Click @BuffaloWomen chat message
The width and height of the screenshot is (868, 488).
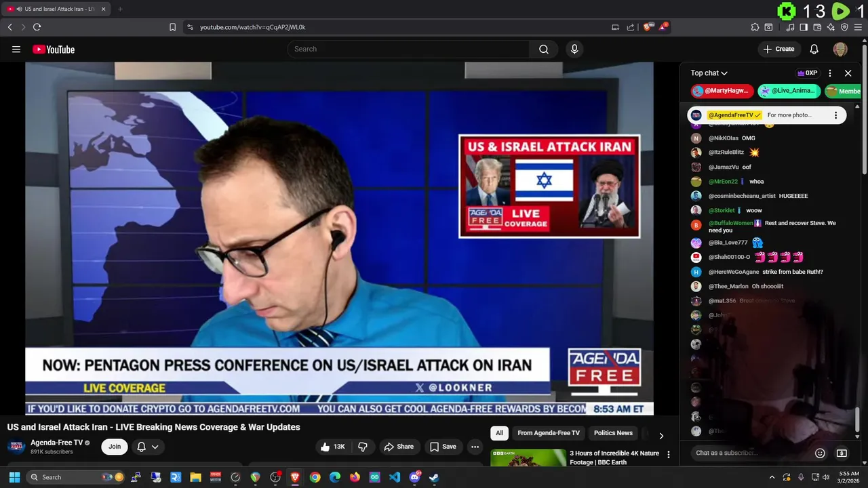coord(772,226)
